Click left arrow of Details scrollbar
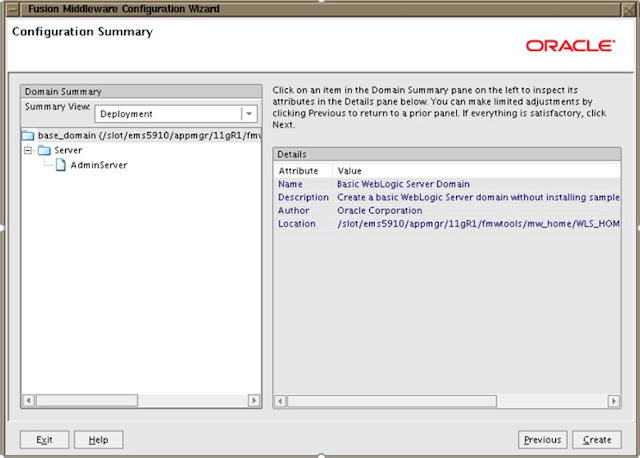The height and width of the screenshot is (458, 640). pyautogui.click(x=280, y=401)
